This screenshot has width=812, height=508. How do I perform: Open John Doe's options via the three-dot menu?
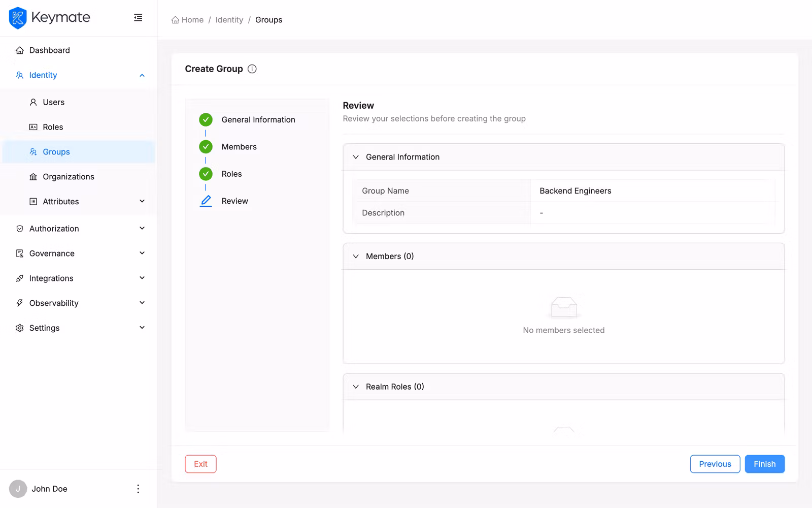[x=138, y=488]
